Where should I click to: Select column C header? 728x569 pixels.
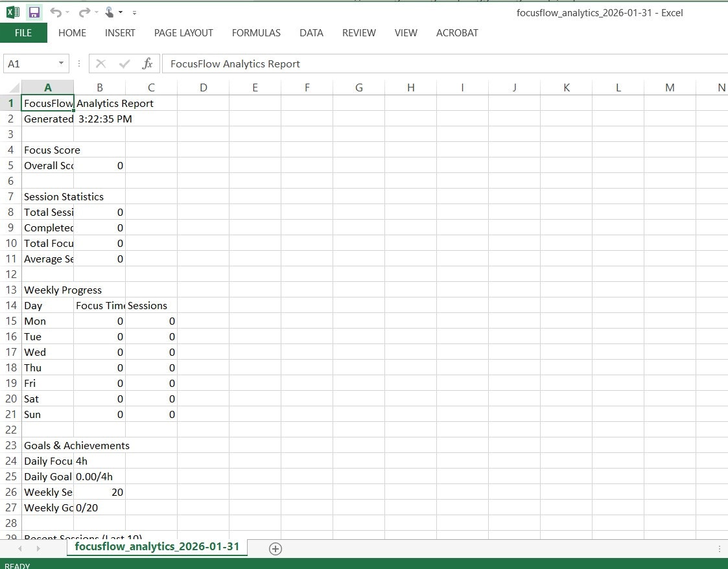151,87
